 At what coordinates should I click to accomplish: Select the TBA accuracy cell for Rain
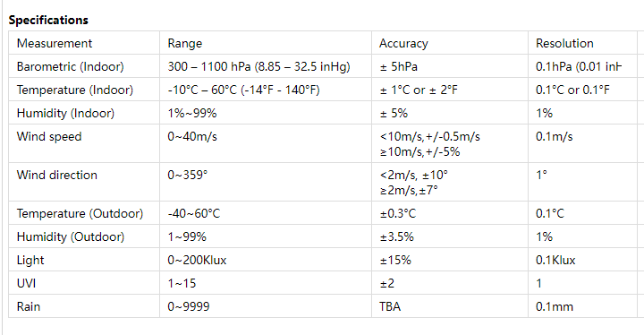(390, 306)
